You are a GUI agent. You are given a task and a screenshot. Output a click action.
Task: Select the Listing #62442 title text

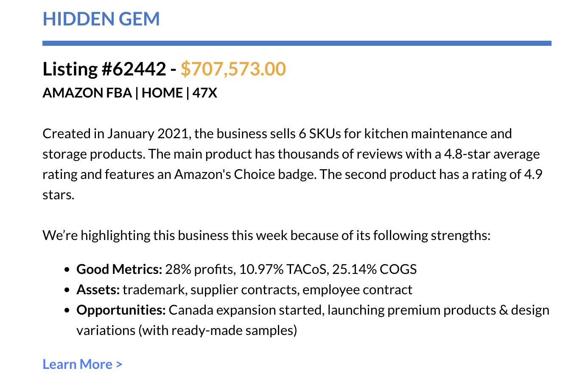[104, 69]
